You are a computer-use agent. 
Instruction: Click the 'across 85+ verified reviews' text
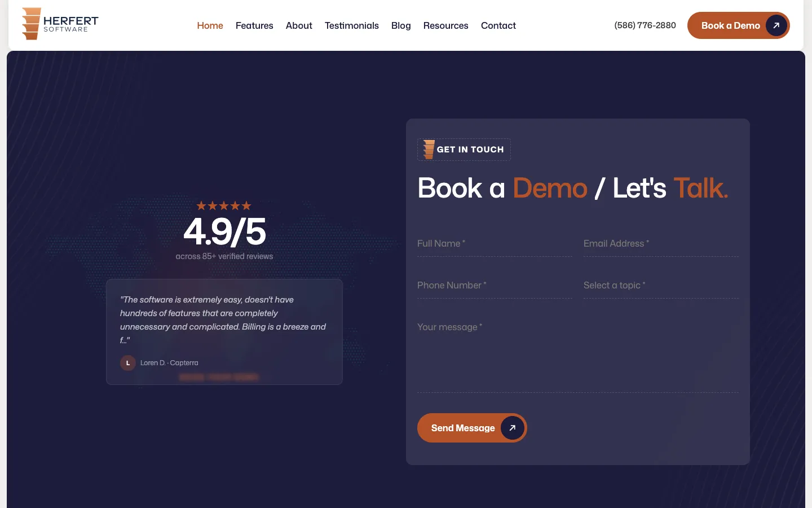pos(224,256)
